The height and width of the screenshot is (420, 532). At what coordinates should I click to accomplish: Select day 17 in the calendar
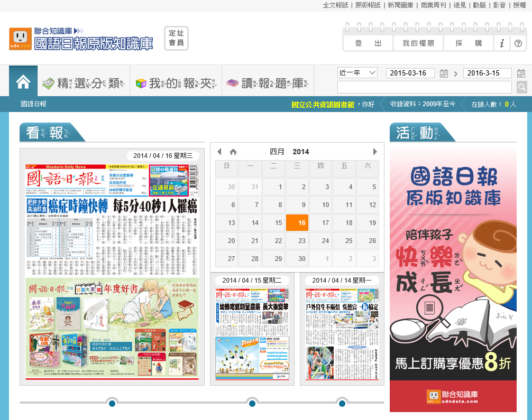(320, 223)
